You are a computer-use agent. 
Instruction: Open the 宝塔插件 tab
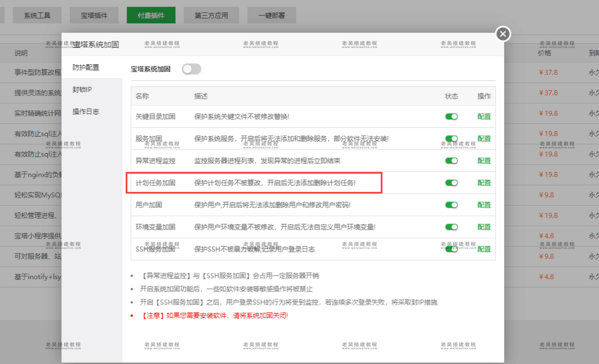(94, 15)
